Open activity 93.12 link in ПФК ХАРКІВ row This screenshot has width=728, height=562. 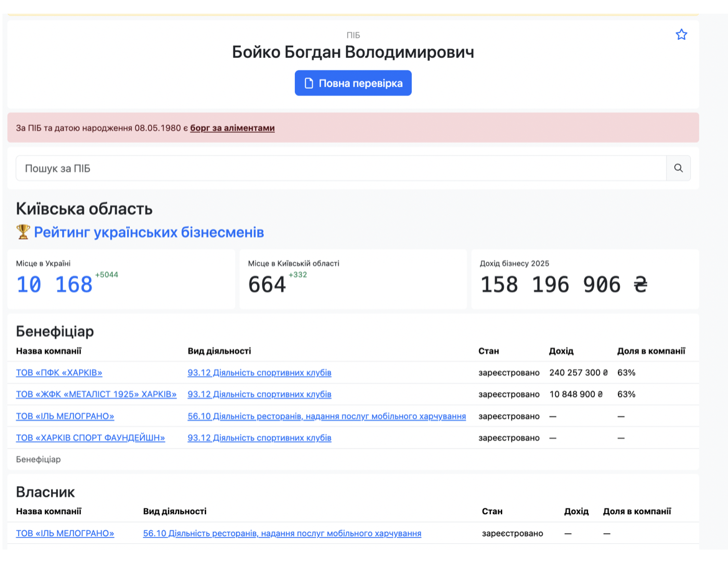[x=259, y=373]
